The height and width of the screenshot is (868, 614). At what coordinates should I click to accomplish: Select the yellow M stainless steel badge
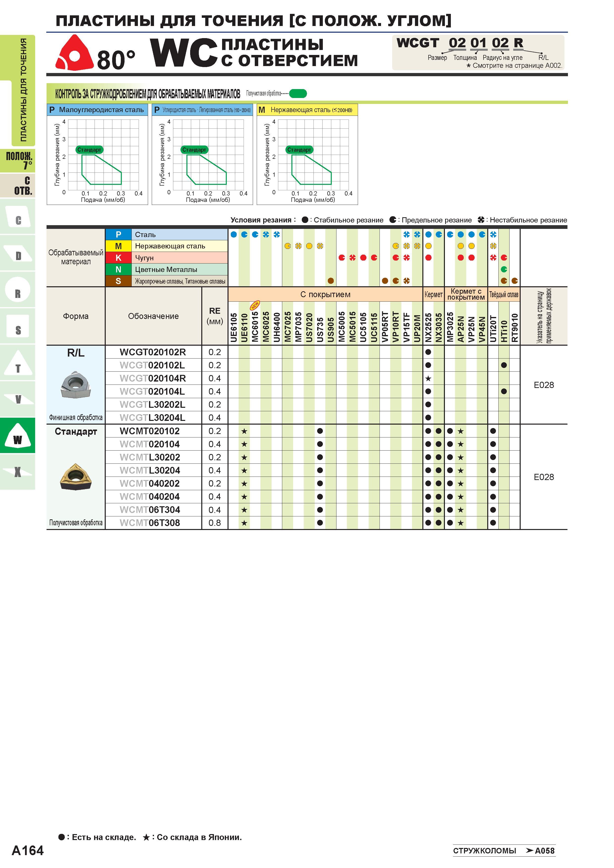118,246
